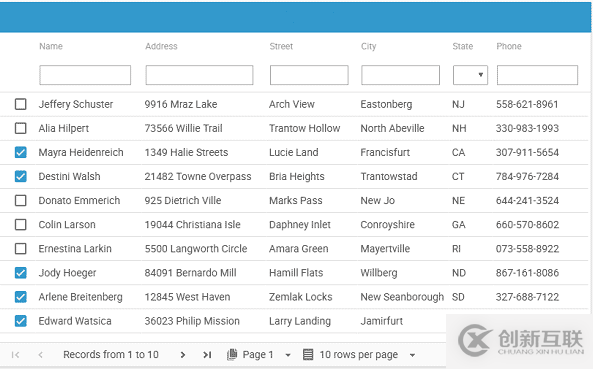This screenshot has width=593, height=369.
Task: Click the page documents icon beside Page 1
Action: pyautogui.click(x=232, y=354)
